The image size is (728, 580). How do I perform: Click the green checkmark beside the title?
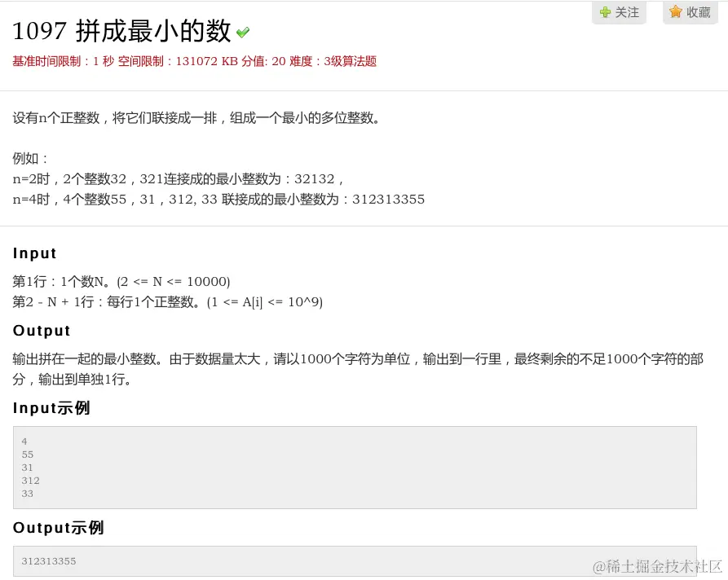tap(242, 32)
